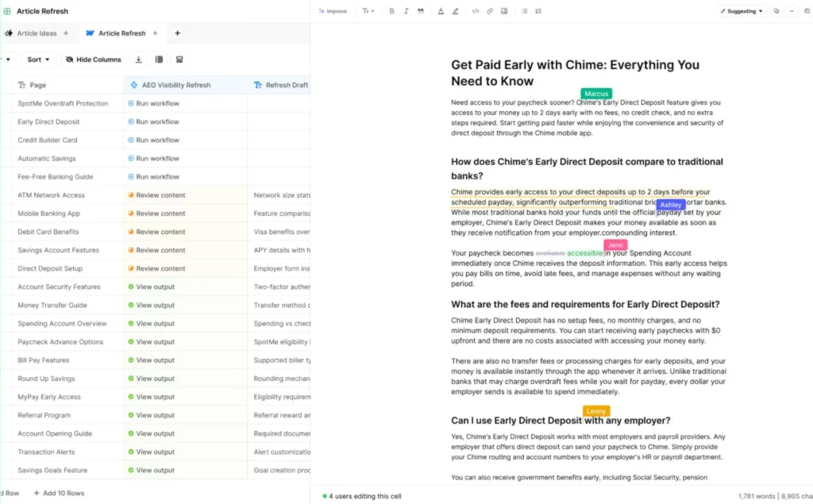Add a new tab with the plus button

[x=177, y=33]
